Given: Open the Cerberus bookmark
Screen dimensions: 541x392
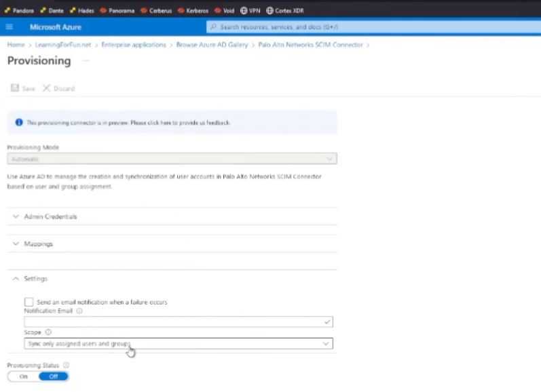Looking at the screenshot, I should (156, 11).
